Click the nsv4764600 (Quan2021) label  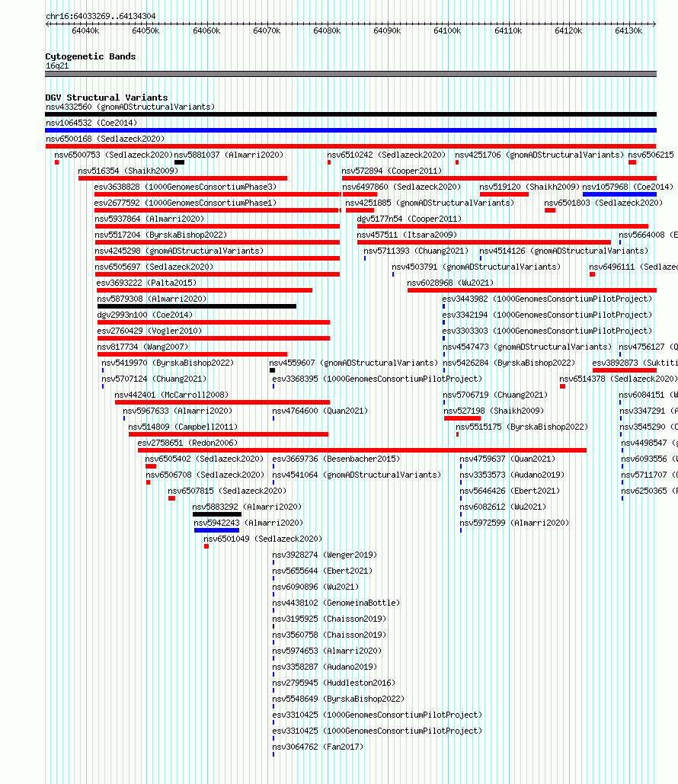[x=320, y=411]
